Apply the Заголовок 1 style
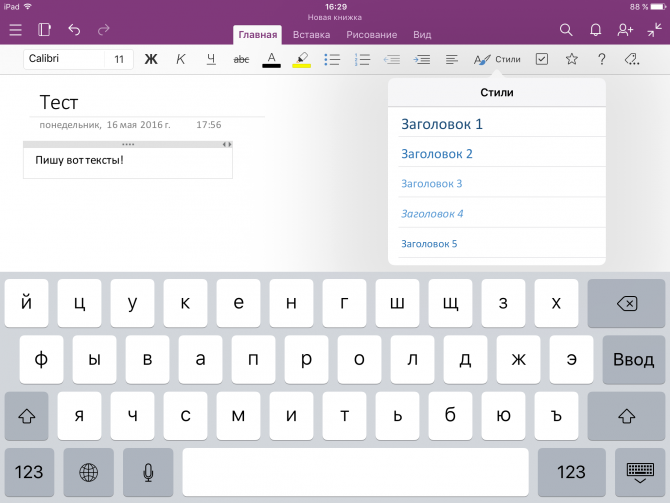Image resolution: width=670 pixels, height=503 pixels. tap(497, 124)
